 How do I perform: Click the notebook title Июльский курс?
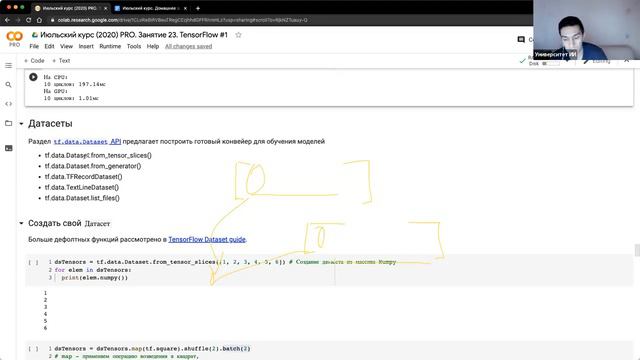pos(134,35)
